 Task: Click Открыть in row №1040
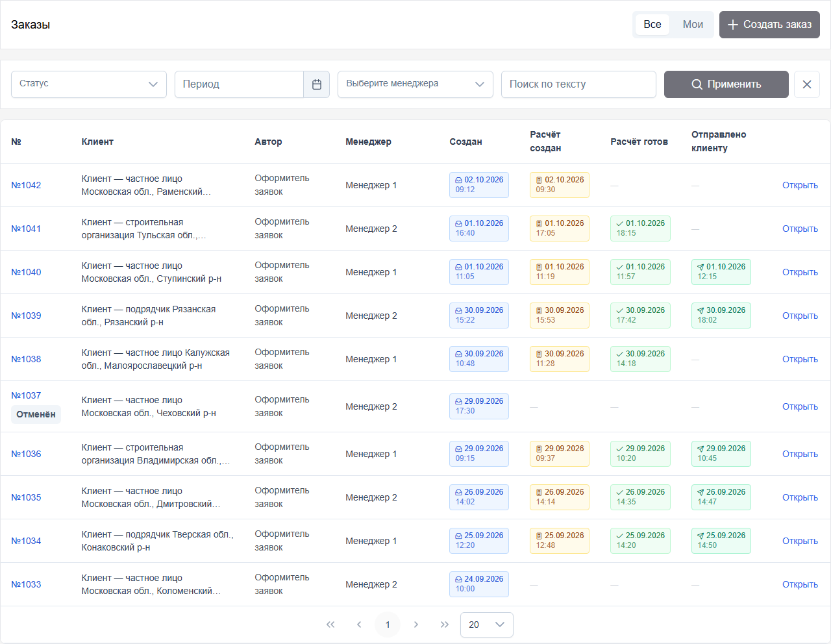[800, 272]
